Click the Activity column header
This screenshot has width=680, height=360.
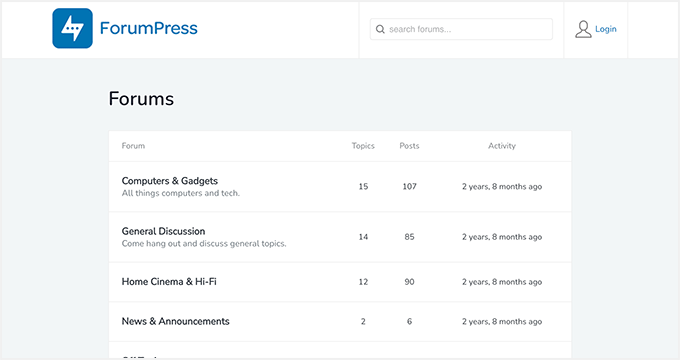(x=502, y=146)
